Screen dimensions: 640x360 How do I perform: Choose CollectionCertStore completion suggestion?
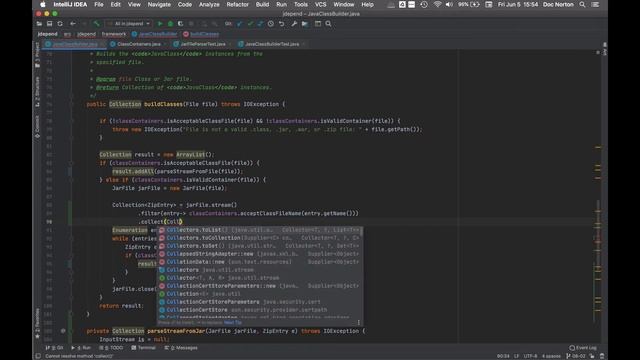click(260, 310)
